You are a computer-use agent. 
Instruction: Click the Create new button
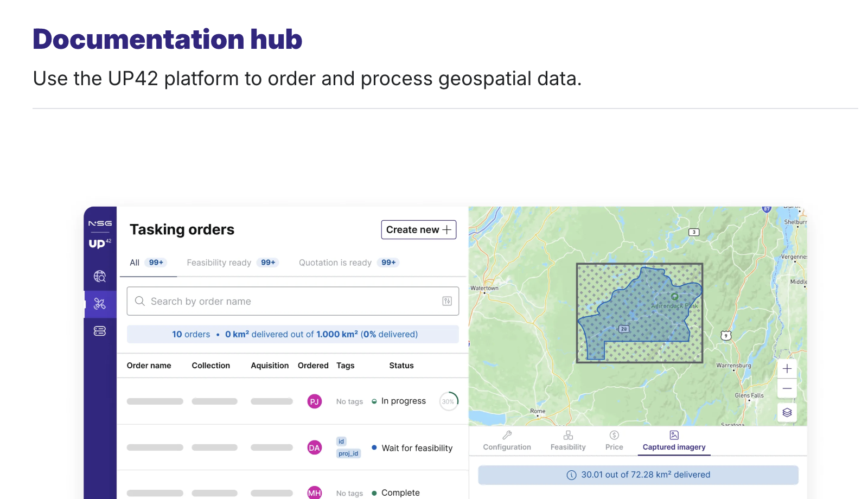[419, 229]
